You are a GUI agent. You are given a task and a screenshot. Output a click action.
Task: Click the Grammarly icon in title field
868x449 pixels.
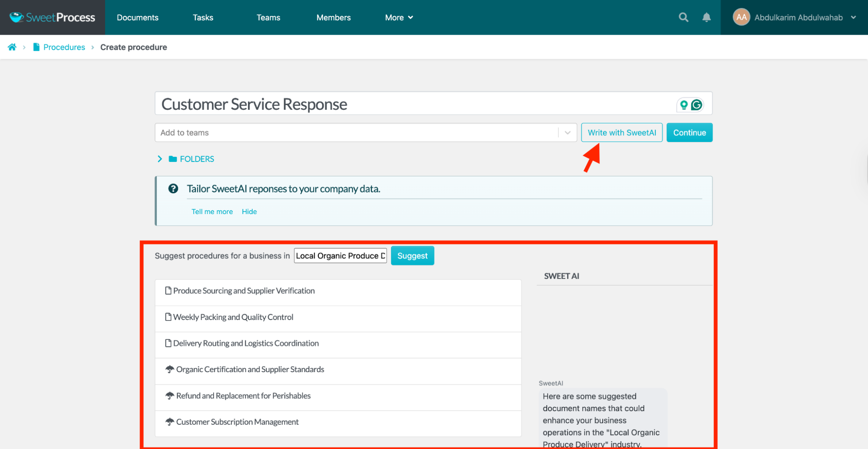tap(696, 105)
